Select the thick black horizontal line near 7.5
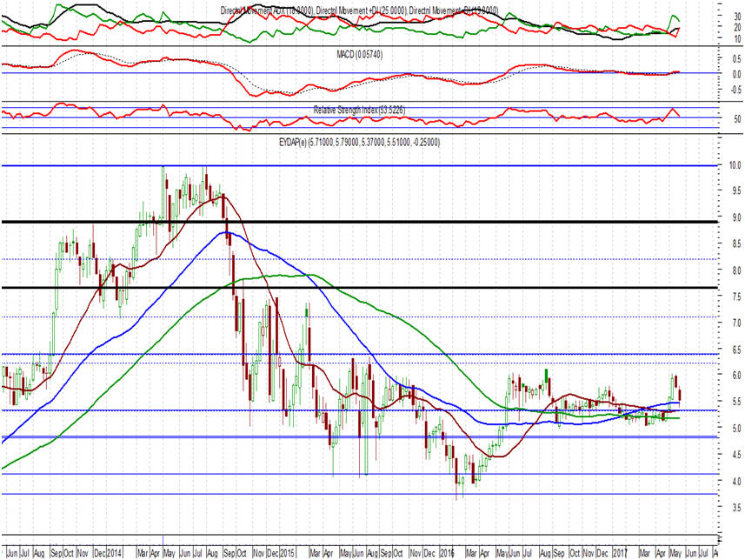745x560 pixels. coord(359,287)
